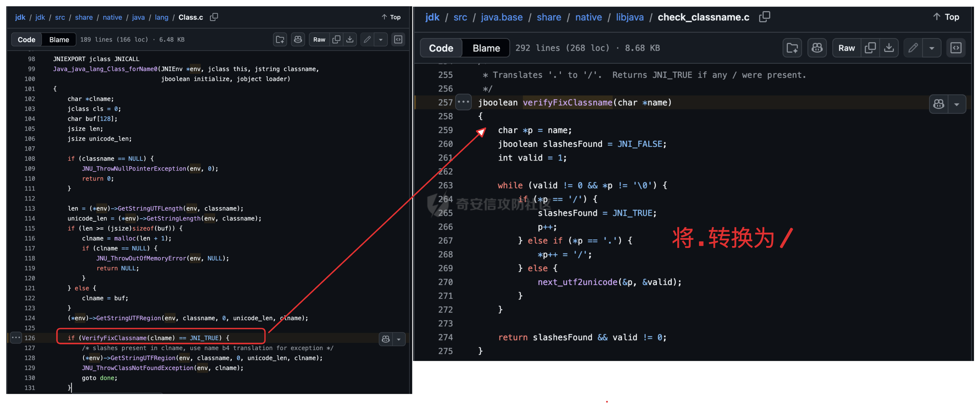Click Copilot icon in Class.c toolbar

tap(298, 40)
